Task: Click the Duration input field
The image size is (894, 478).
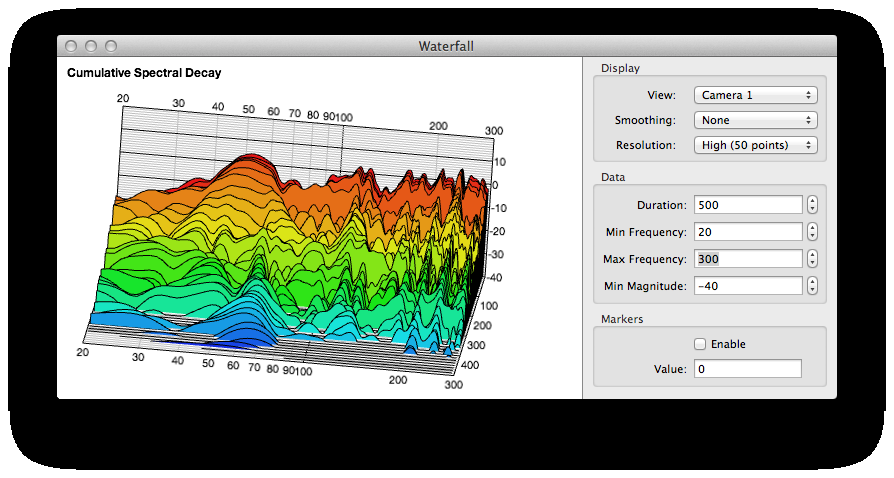Action: (748, 205)
